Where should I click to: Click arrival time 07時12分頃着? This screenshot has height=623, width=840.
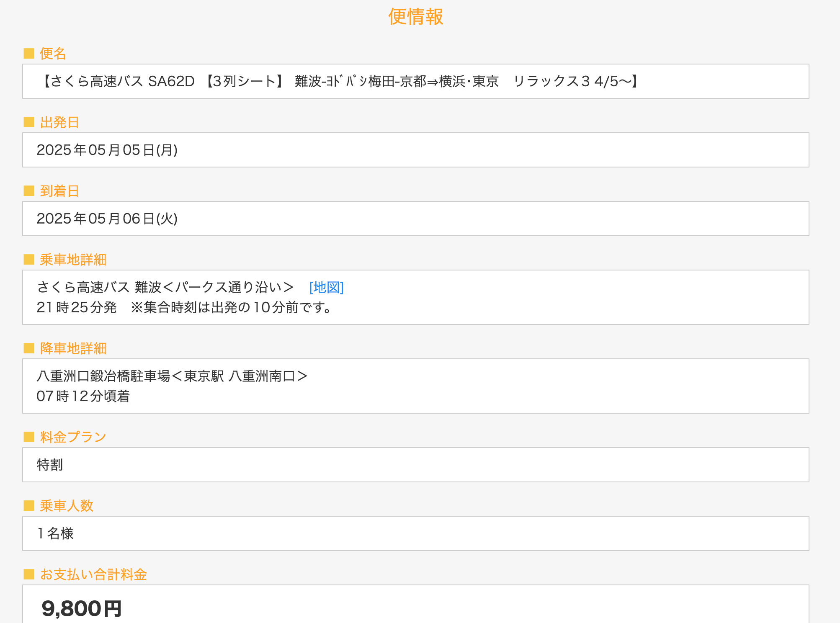(x=83, y=396)
